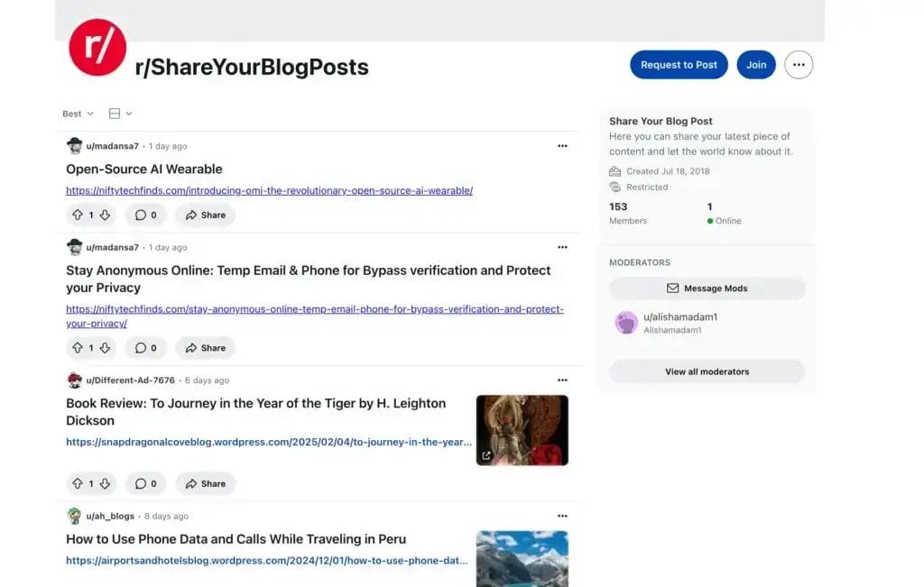Toggle downvote on the book review post

(106, 483)
